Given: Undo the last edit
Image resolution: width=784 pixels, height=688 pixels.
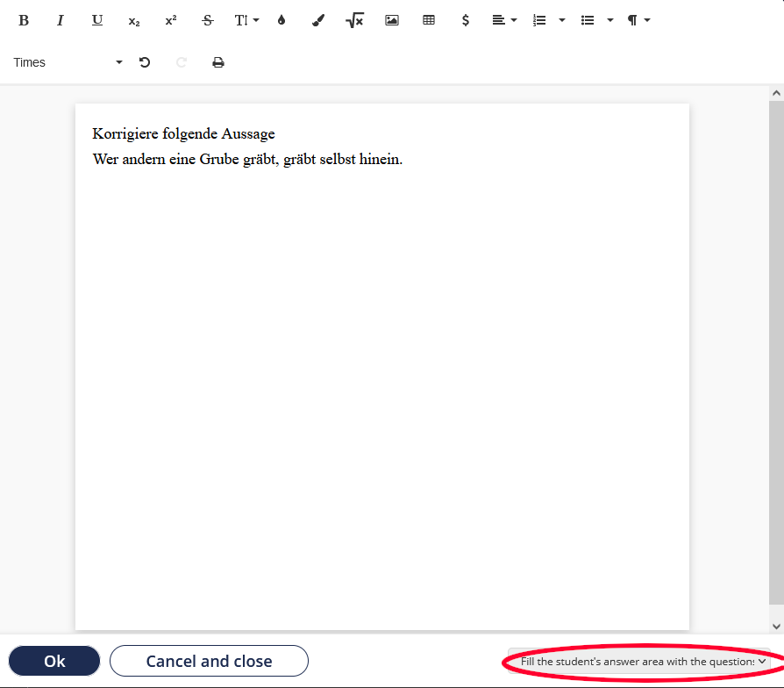Looking at the screenshot, I should (145, 62).
